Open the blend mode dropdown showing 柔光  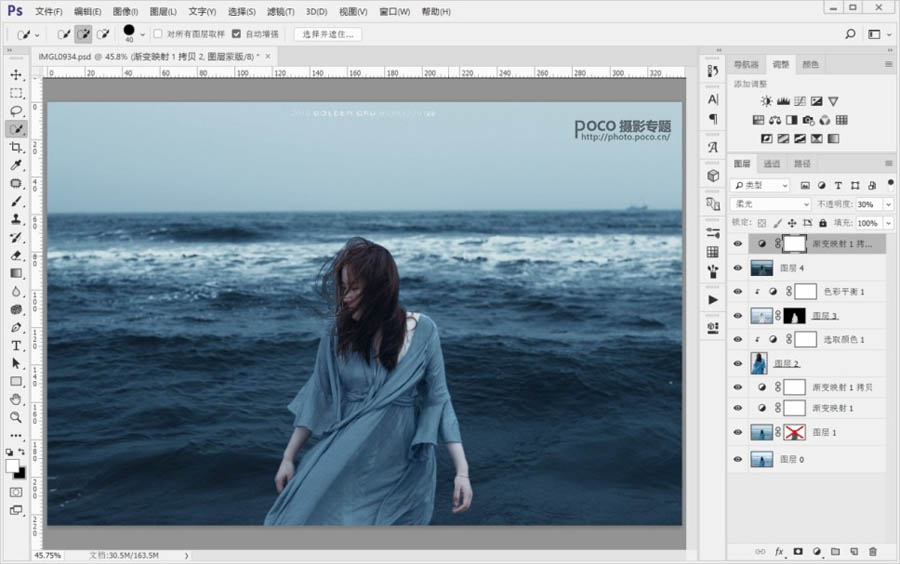point(770,204)
